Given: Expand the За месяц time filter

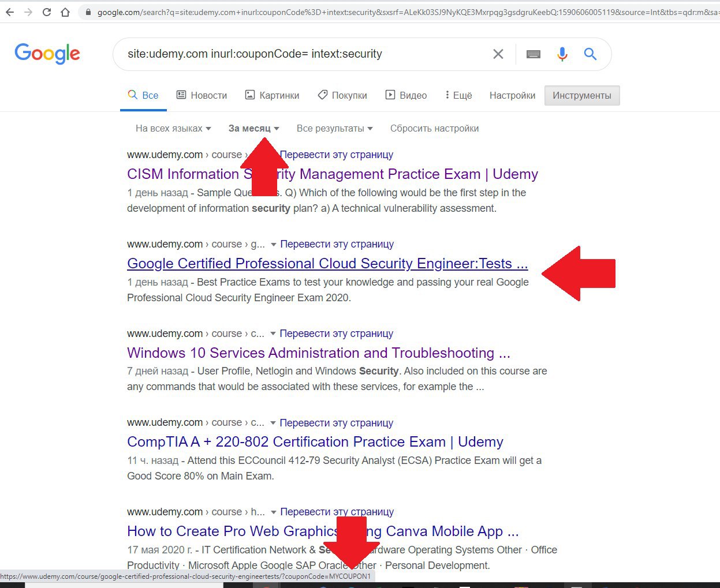Looking at the screenshot, I should [254, 128].
